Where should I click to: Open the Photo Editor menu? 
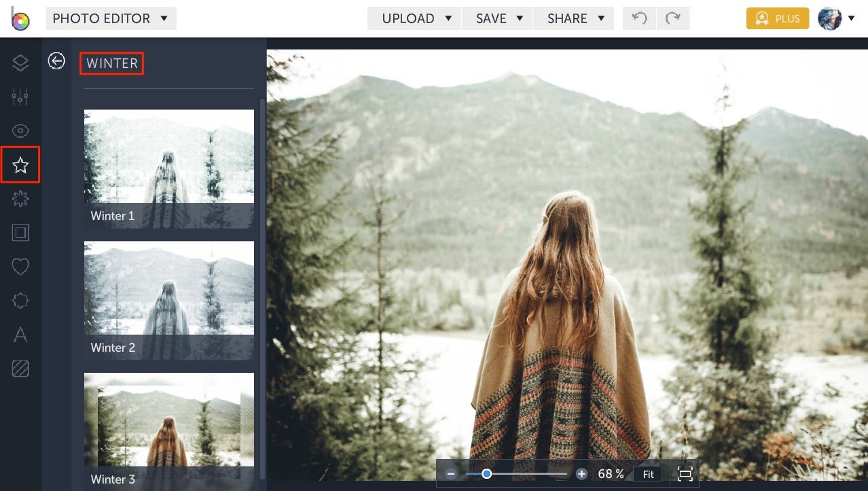coord(111,18)
